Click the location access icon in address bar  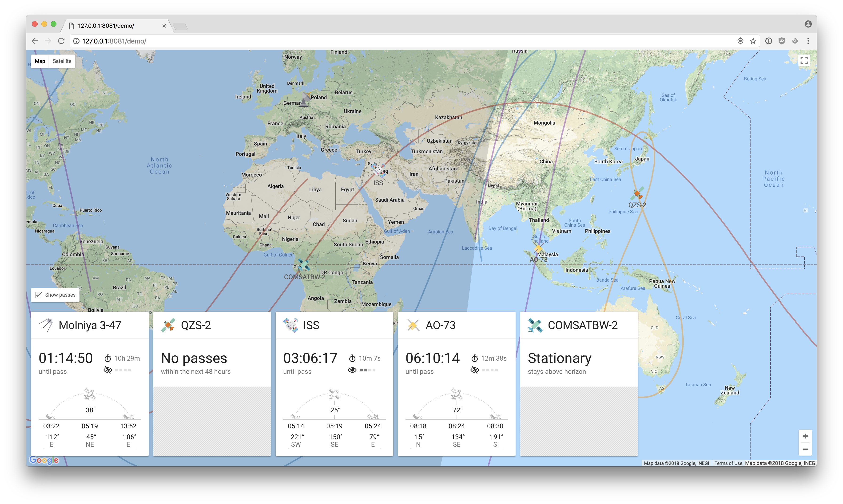coord(740,41)
